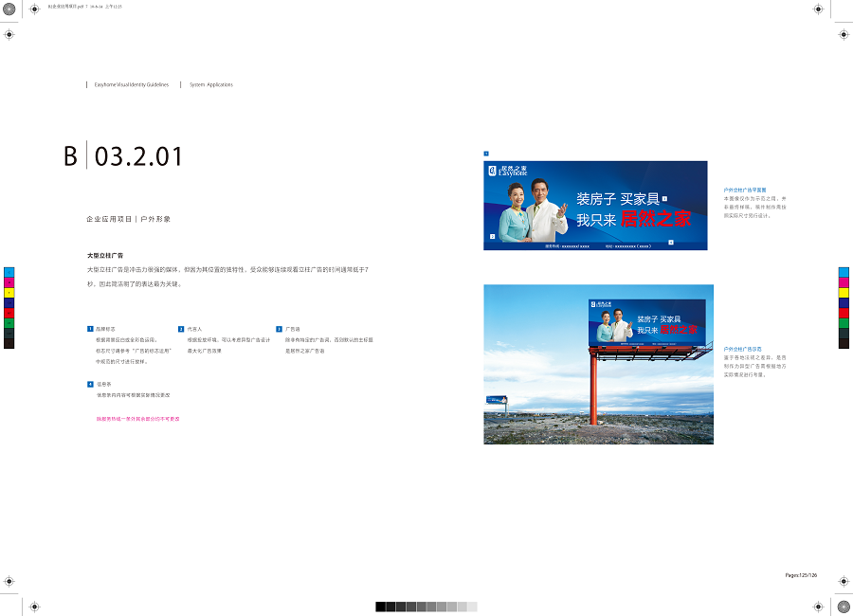Click the label "信息条"
Screen dimensions: 853x616
[104, 384]
